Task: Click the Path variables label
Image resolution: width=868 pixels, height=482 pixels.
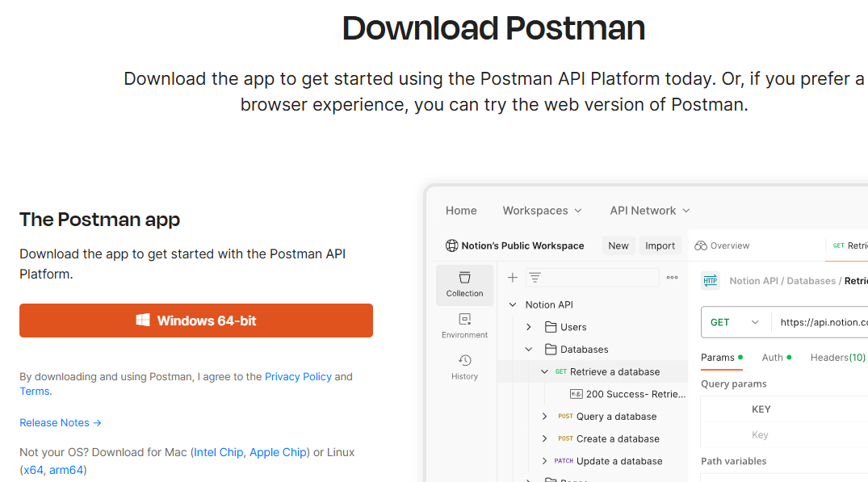Action: [x=733, y=461]
